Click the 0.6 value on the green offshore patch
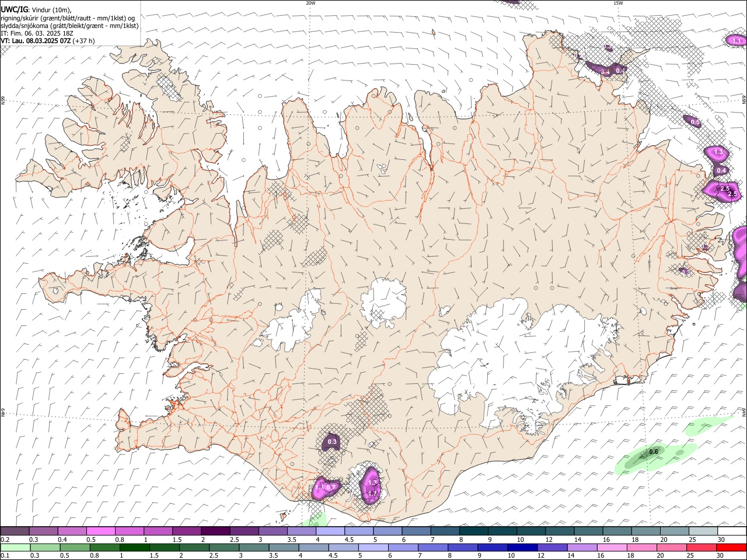 654,452
